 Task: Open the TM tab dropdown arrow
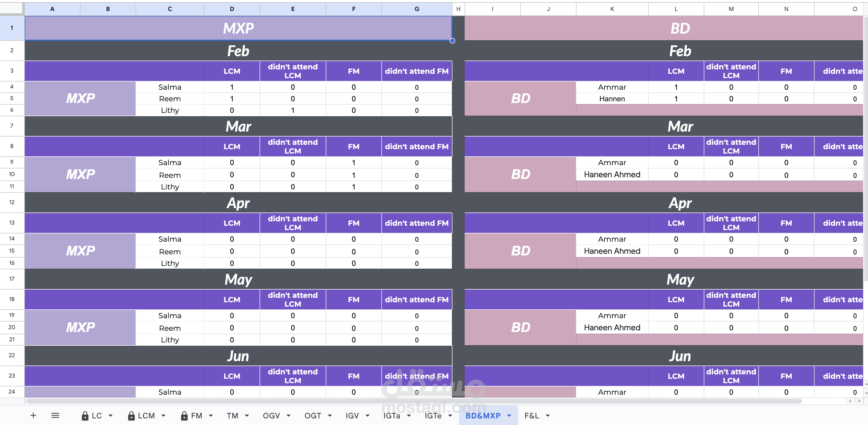(x=247, y=416)
